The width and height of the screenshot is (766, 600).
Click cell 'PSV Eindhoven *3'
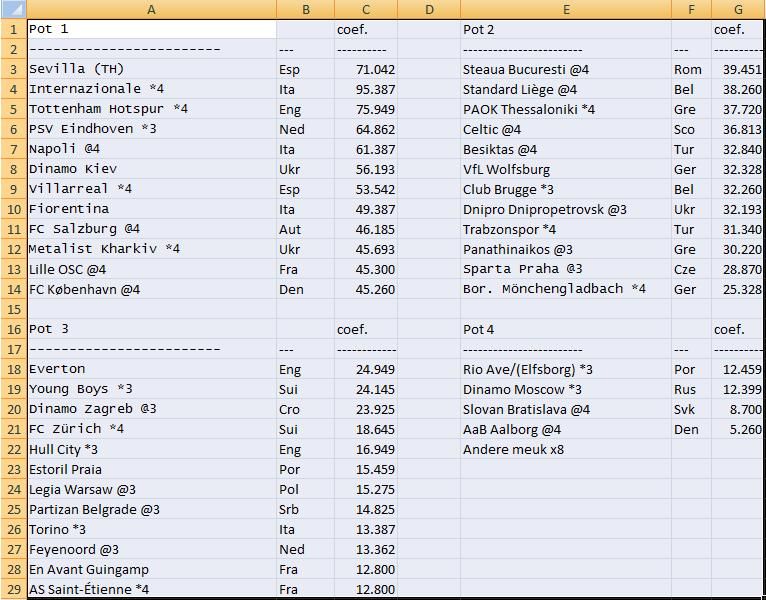click(151, 129)
